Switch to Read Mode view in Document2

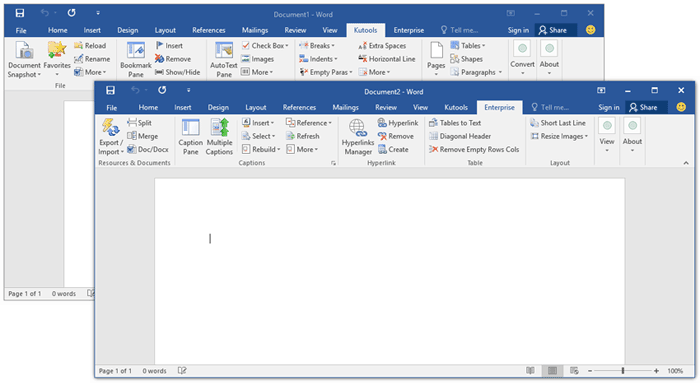click(x=530, y=371)
